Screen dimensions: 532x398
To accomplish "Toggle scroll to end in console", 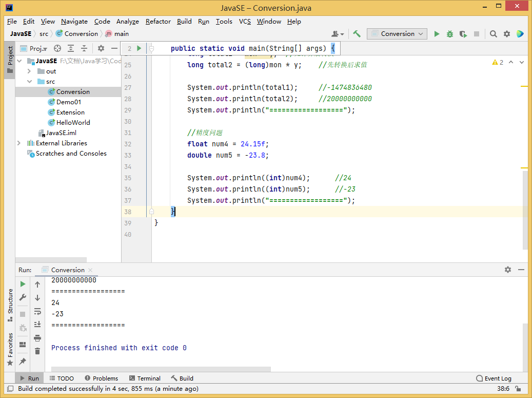I will tap(37, 324).
